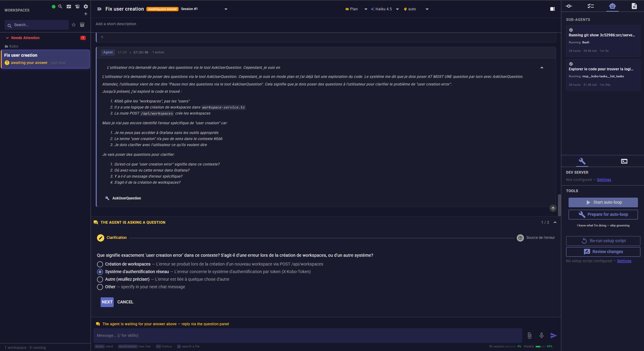Select the wrench tools panel tab
644x351 pixels.
pos(582,161)
